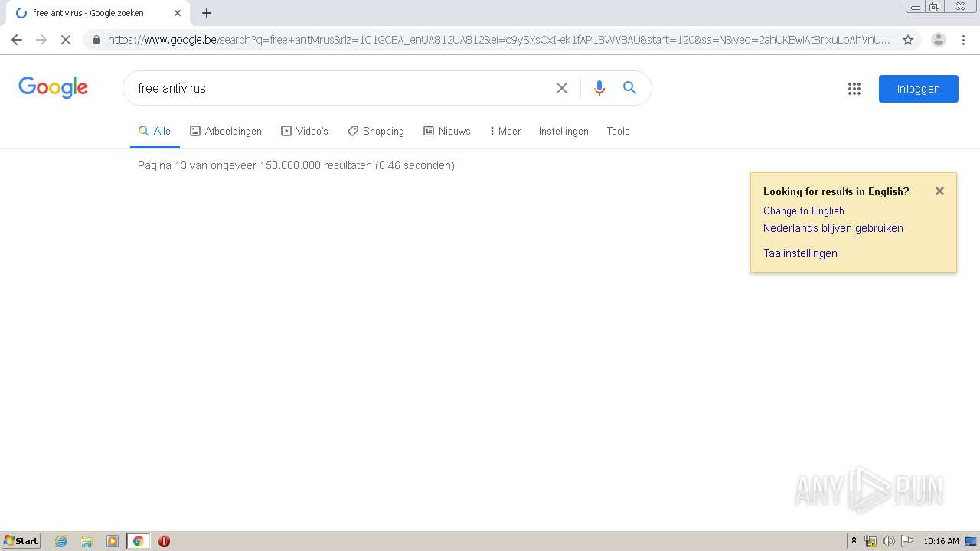Switch to the Video's tab
The width and height of the screenshot is (980, 551).
(305, 131)
